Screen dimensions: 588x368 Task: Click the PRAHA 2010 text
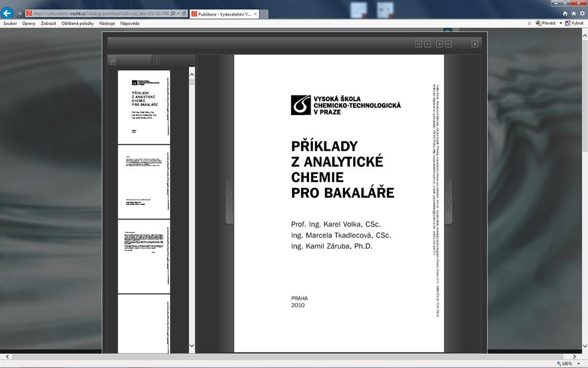(299, 301)
